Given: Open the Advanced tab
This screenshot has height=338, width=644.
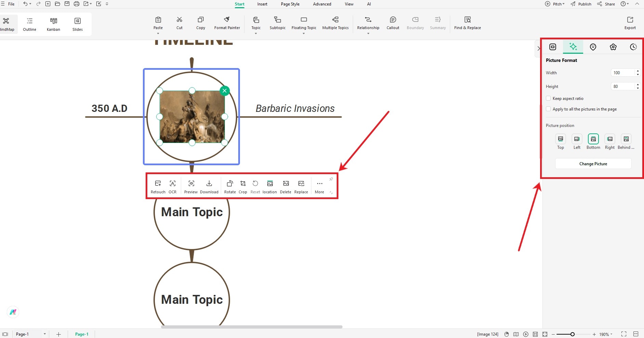Looking at the screenshot, I should (x=322, y=4).
